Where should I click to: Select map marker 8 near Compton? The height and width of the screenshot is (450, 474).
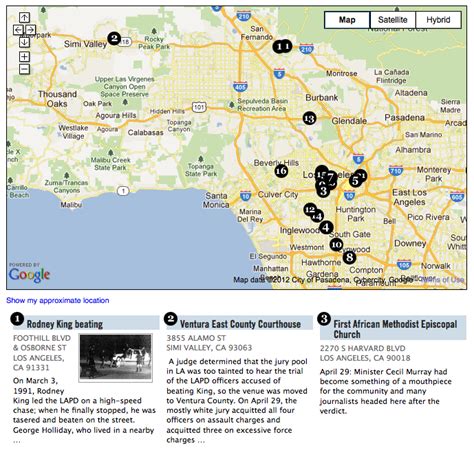(349, 257)
